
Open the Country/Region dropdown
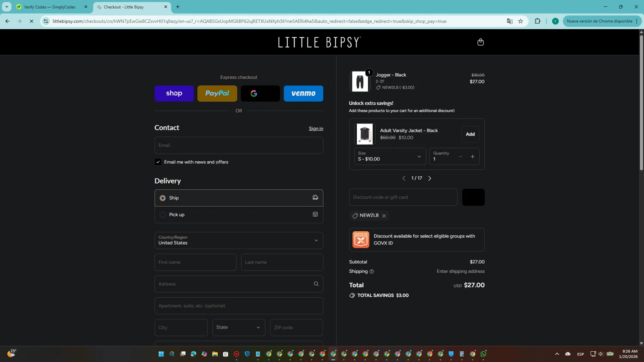point(239,240)
